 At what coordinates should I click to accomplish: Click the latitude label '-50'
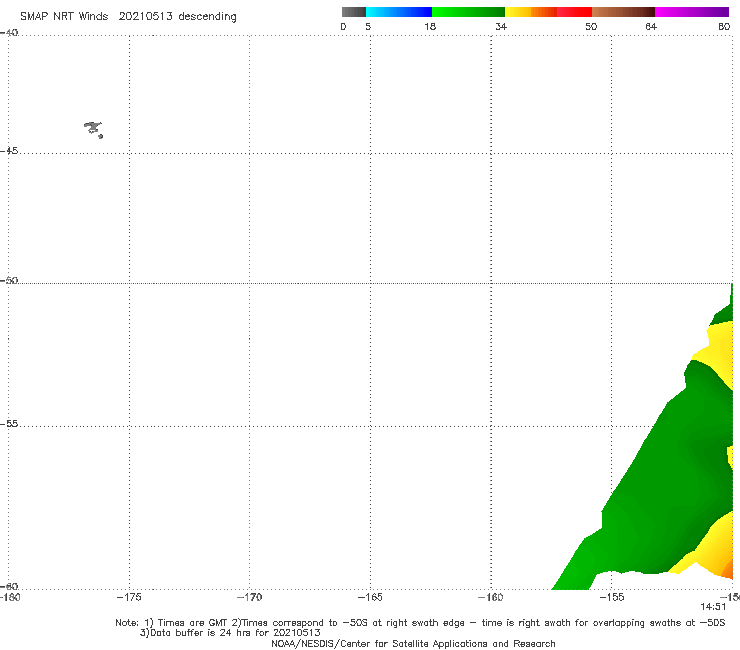pos(9,281)
